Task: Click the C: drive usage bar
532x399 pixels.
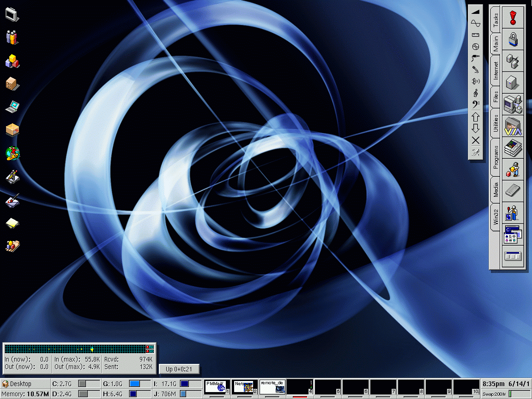Action: tap(89, 384)
